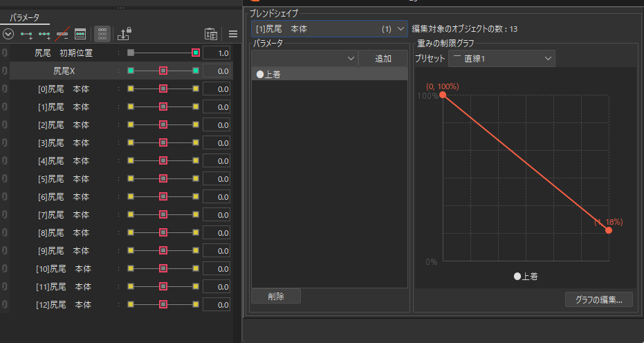Open the プリセット 直線1 dropdown
The width and height of the screenshot is (644, 343).
pyautogui.click(x=502, y=59)
